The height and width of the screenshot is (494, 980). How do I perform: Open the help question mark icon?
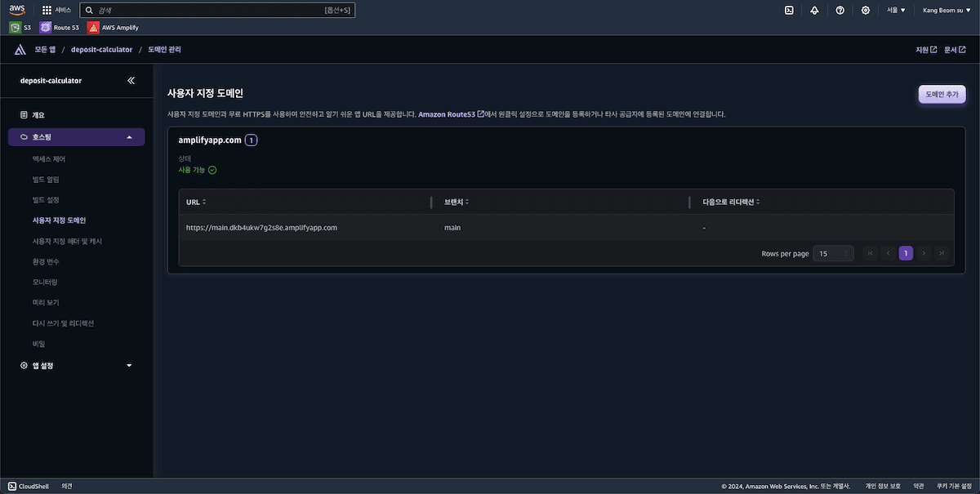point(840,10)
